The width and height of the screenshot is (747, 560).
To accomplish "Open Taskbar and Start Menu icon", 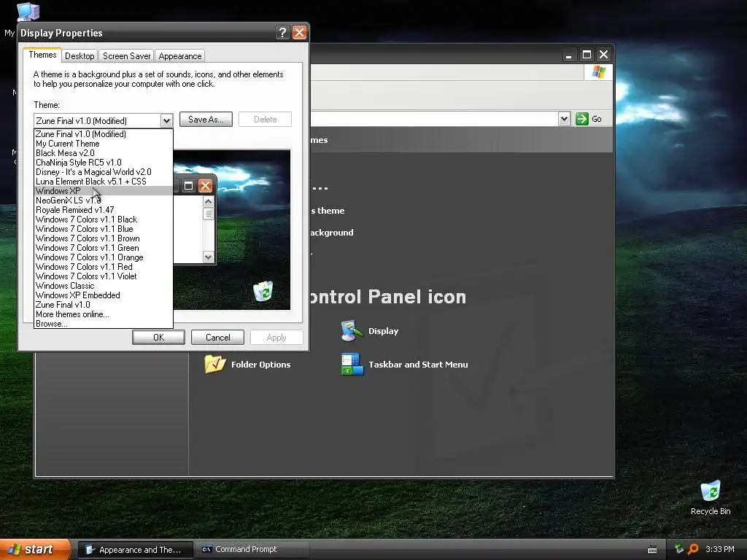I will (x=404, y=365).
